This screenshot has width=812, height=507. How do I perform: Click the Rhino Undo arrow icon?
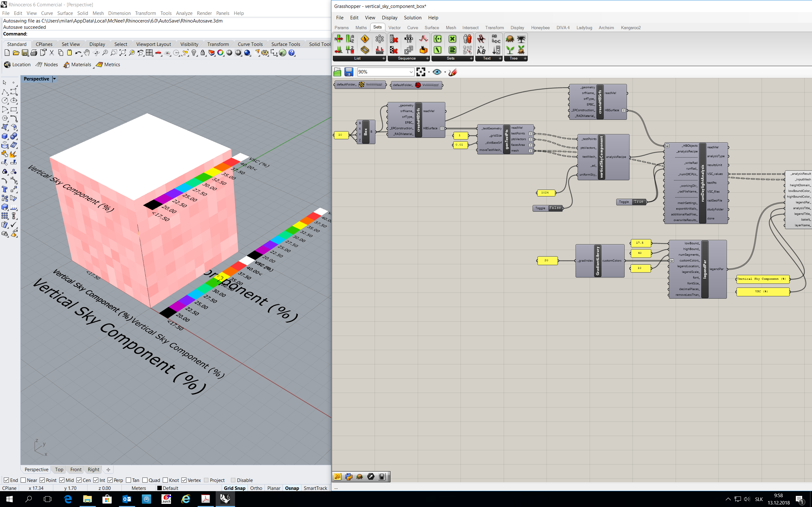coord(78,53)
